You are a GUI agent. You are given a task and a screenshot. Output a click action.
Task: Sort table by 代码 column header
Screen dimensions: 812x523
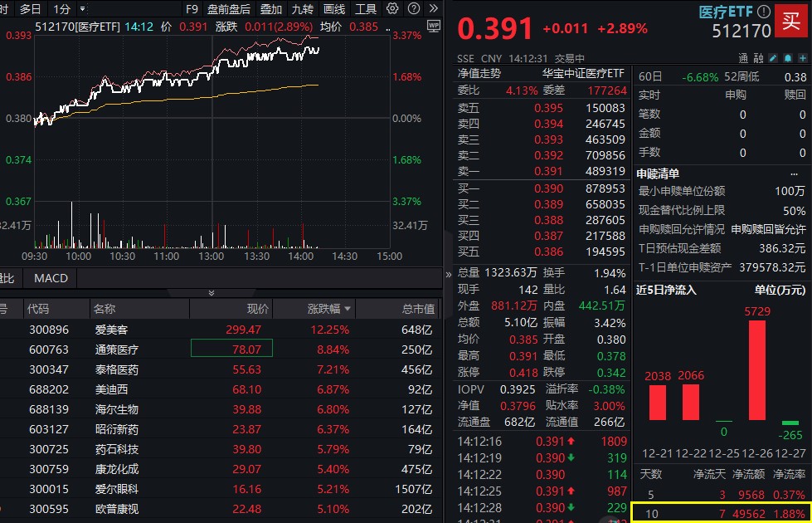[38, 309]
